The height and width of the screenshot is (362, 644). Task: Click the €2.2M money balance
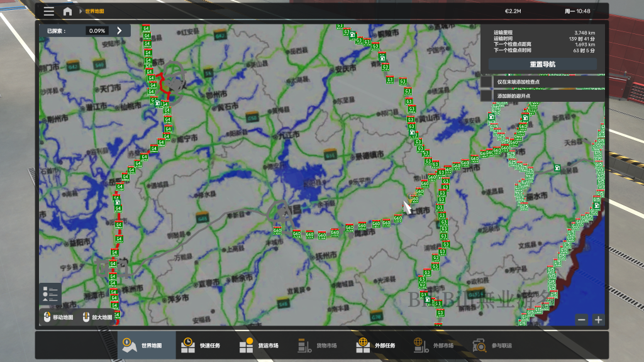pyautogui.click(x=515, y=11)
